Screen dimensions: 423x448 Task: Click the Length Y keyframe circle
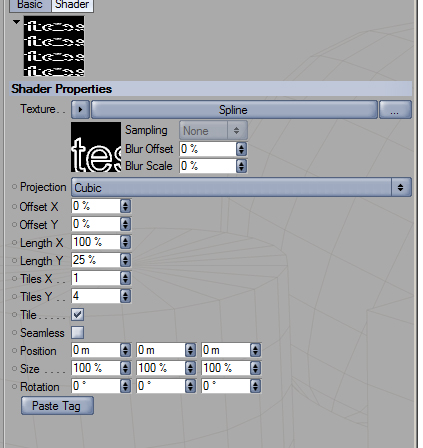click(x=14, y=260)
